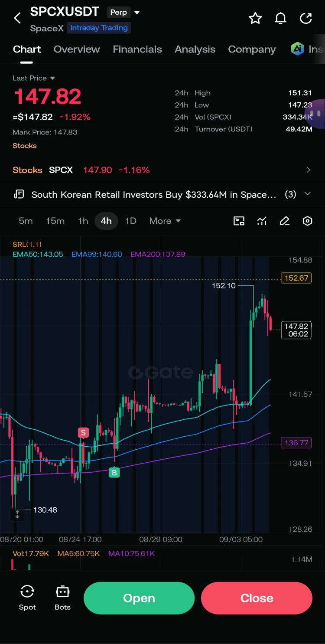Tap the green Open button
Screen dimensions: 325x644
[x=139, y=598]
